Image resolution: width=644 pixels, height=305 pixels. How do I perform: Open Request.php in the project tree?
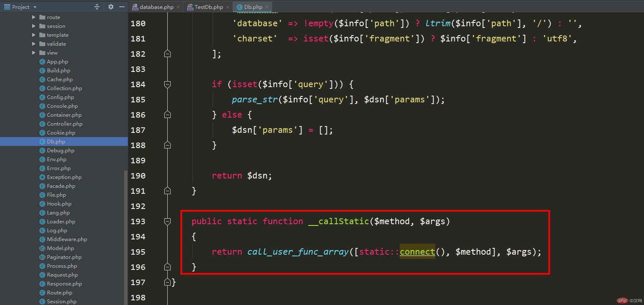point(62,275)
